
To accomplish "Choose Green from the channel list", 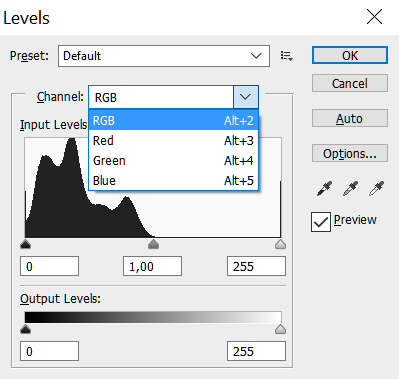I will click(173, 161).
